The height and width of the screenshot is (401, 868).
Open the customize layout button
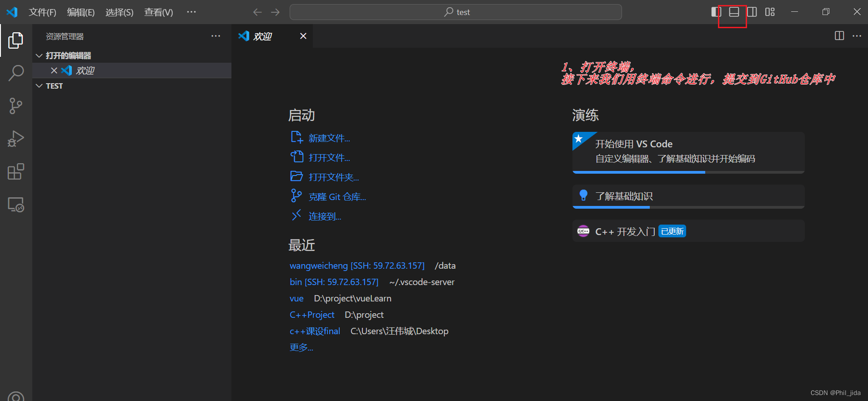click(x=770, y=12)
